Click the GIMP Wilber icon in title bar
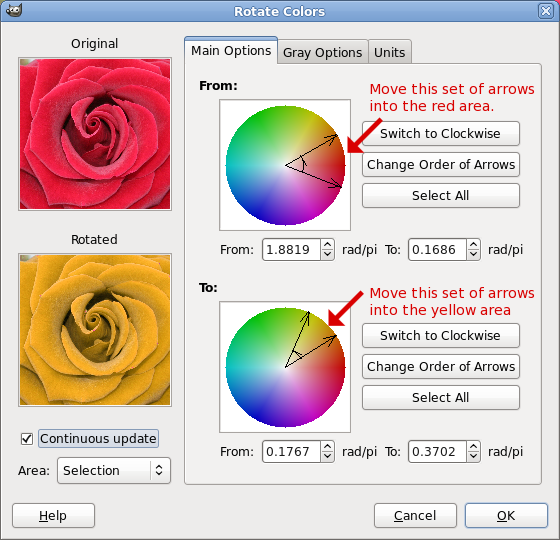The height and width of the screenshot is (540, 560). [x=14, y=10]
